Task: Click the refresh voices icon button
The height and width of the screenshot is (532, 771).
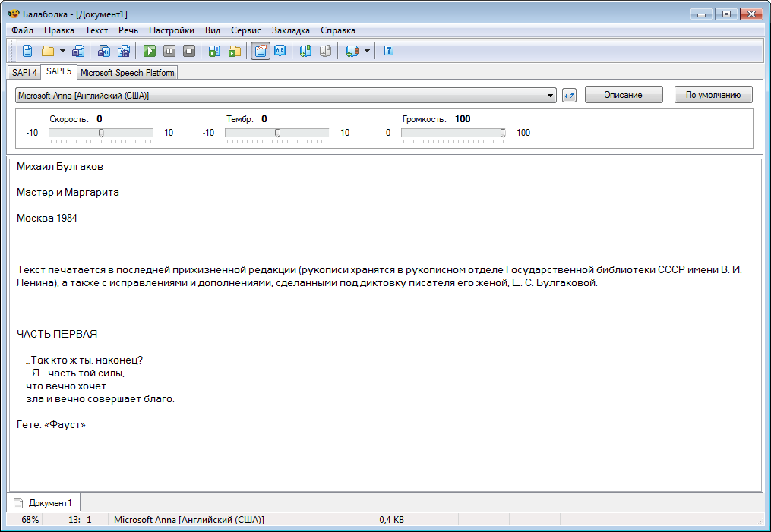Action: click(x=569, y=96)
